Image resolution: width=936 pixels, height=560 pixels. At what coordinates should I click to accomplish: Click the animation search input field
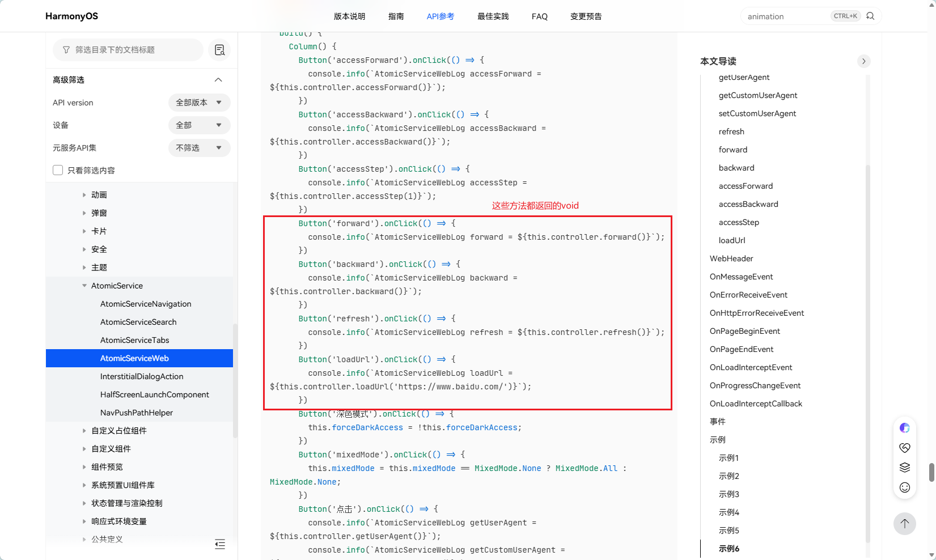pos(787,16)
